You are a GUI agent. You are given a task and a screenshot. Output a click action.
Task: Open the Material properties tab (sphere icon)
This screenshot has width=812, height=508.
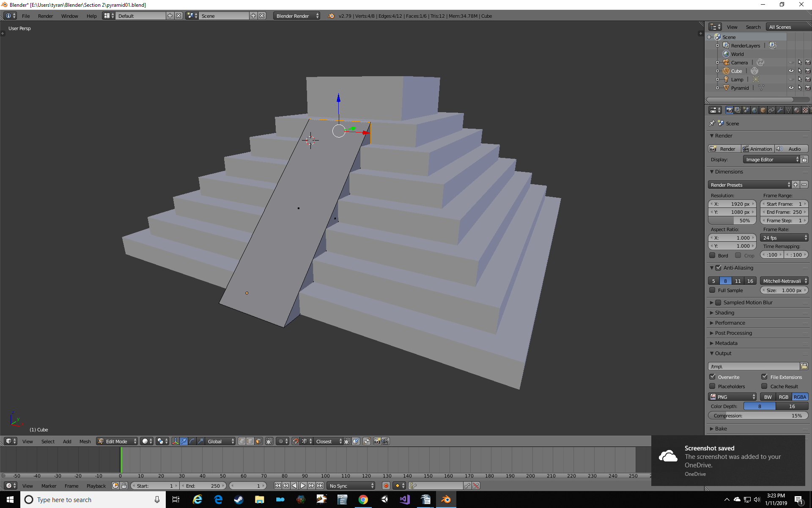[797, 110]
